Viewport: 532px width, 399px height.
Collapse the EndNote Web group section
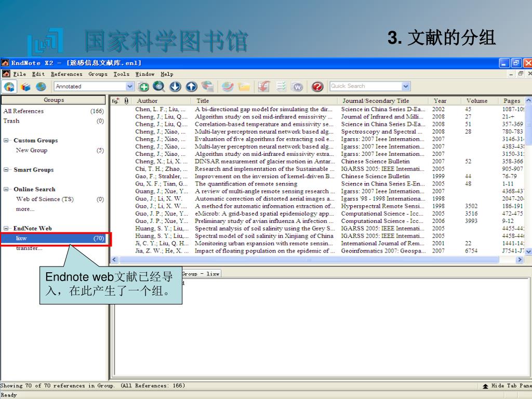6,228
